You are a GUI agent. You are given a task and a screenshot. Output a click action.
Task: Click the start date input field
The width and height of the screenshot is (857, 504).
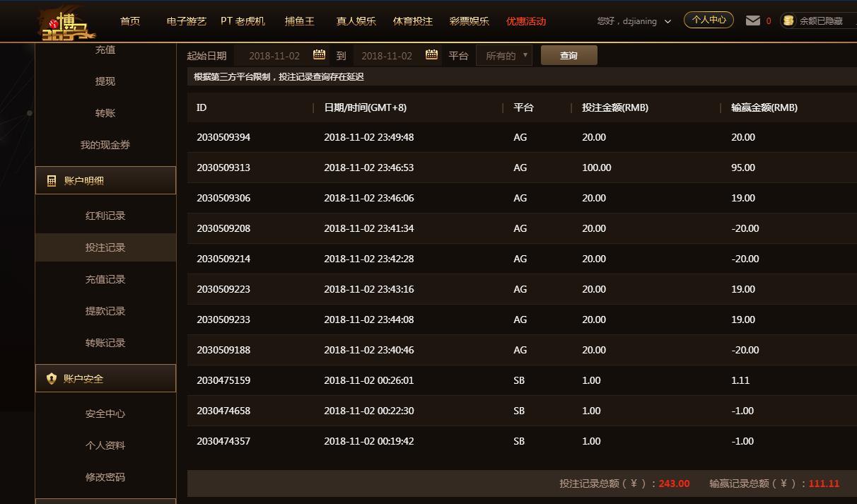tap(274, 56)
